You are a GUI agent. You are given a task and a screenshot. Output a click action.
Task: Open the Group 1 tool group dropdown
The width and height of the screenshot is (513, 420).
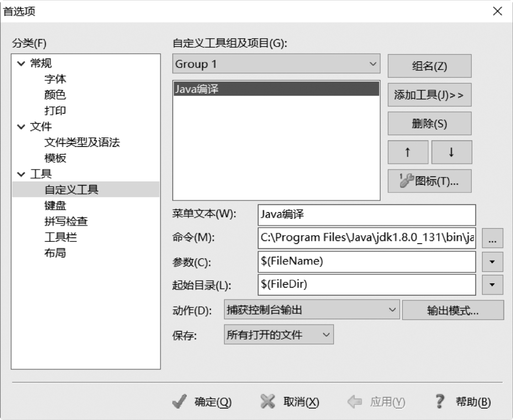pyautogui.click(x=276, y=64)
